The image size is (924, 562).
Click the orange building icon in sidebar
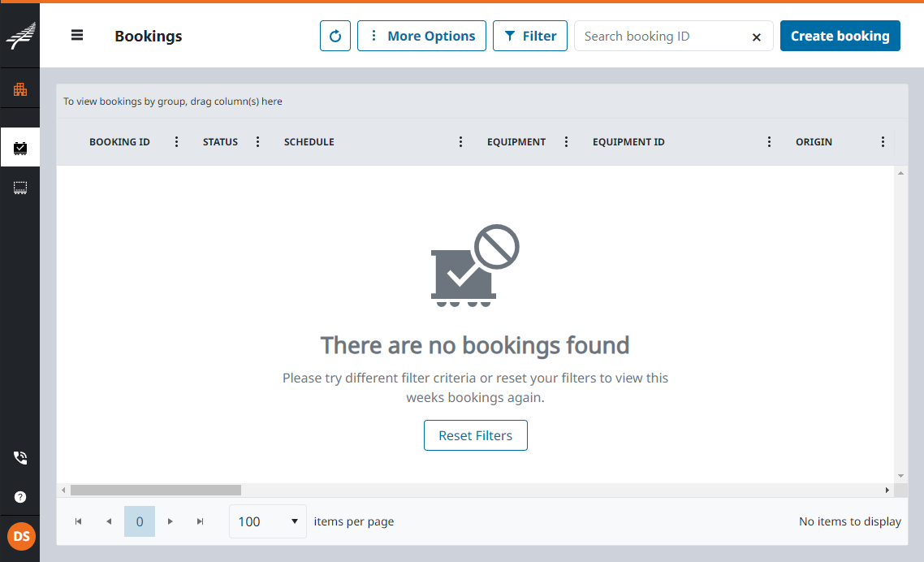click(20, 89)
